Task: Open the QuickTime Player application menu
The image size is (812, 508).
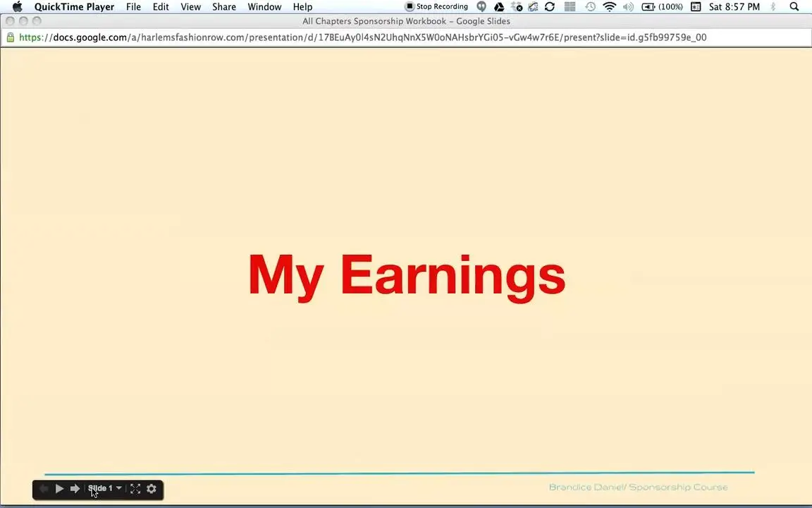Action: point(74,7)
